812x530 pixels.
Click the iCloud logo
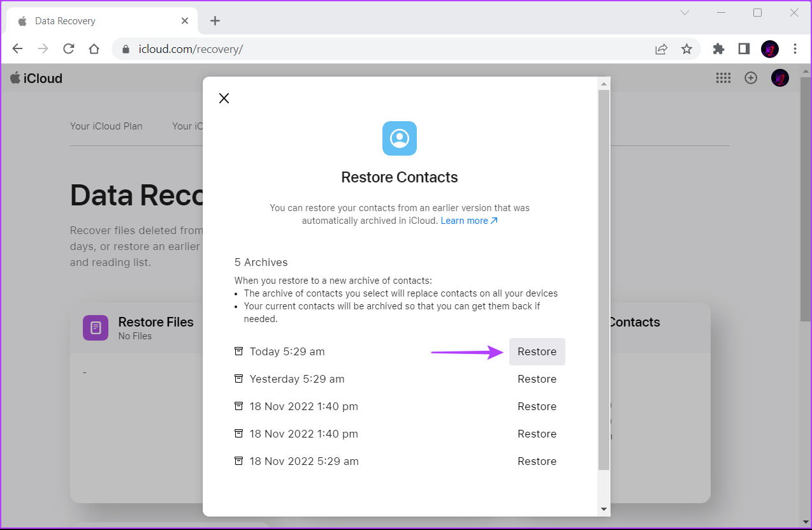[36, 78]
